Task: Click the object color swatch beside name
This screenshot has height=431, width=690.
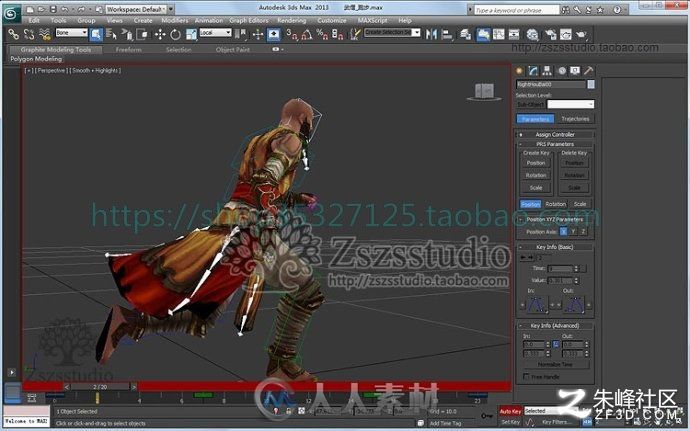Action: [x=591, y=84]
